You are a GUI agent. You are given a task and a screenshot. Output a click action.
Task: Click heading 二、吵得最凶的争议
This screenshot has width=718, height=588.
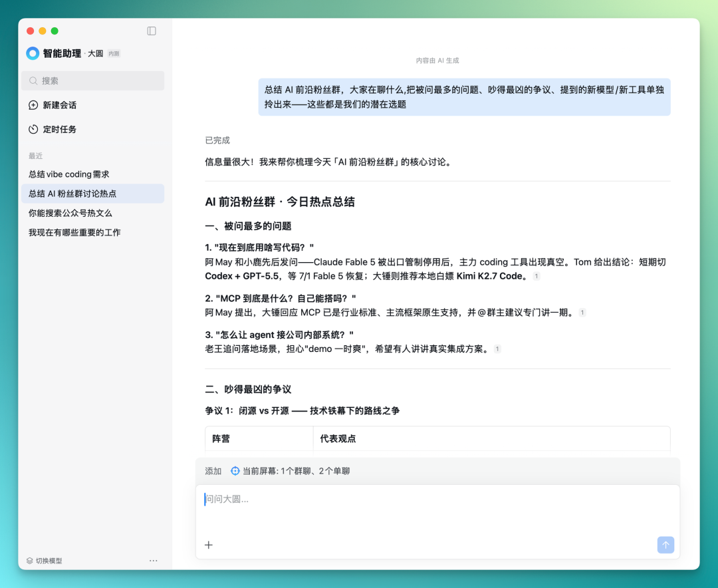point(248,389)
